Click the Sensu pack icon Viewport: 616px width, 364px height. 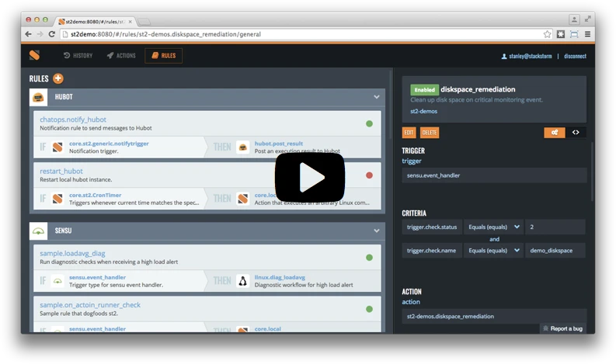click(39, 231)
